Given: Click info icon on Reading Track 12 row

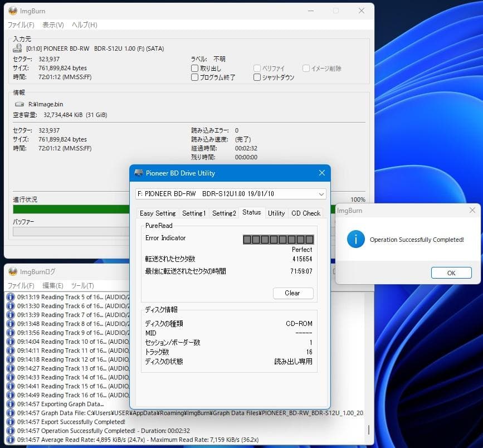Looking at the screenshot, I should pyautogui.click(x=11, y=359).
